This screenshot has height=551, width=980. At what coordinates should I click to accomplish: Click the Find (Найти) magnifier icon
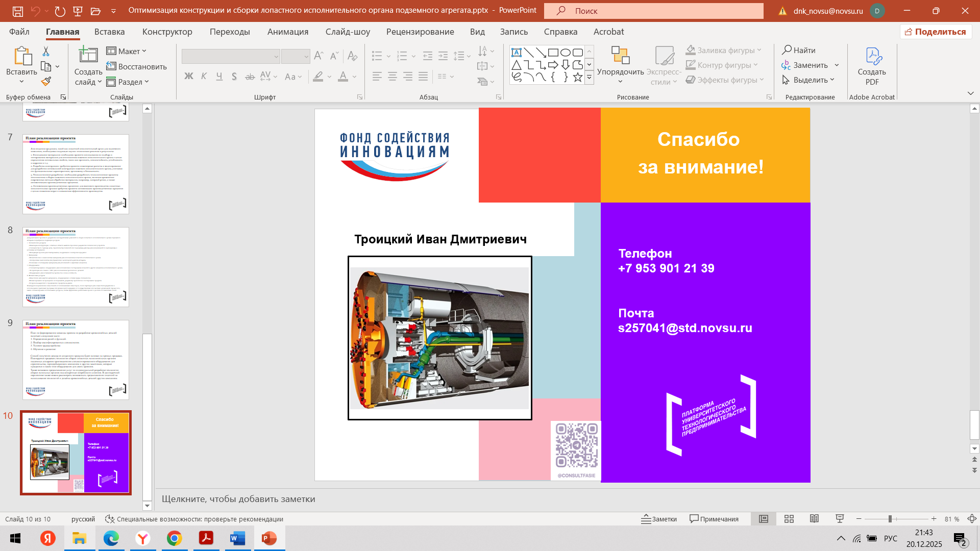(x=787, y=50)
